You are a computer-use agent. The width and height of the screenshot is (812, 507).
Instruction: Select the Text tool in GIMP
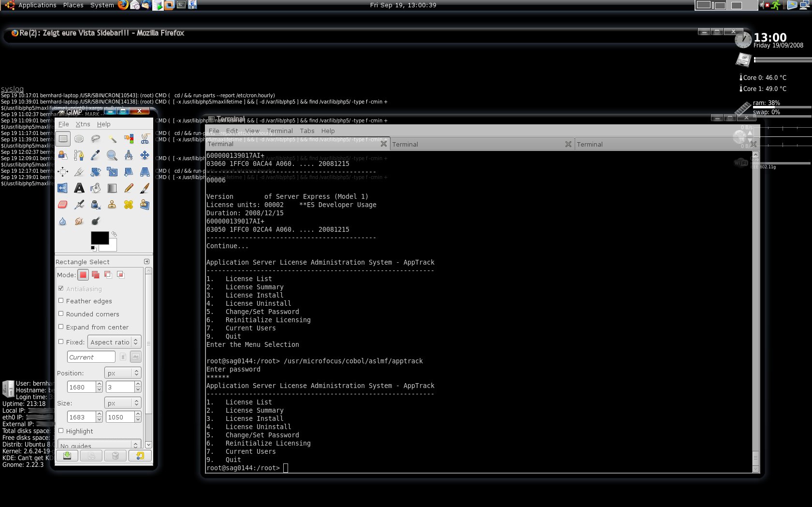click(x=79, y=188)
